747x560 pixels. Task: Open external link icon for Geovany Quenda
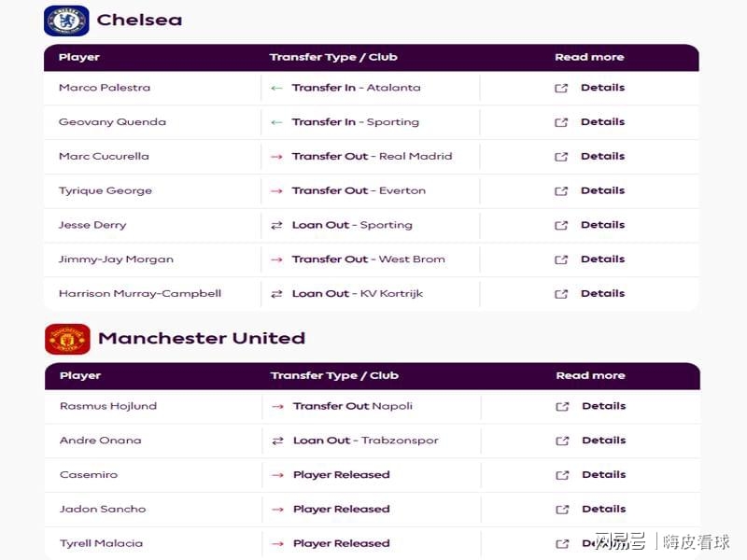561,122
